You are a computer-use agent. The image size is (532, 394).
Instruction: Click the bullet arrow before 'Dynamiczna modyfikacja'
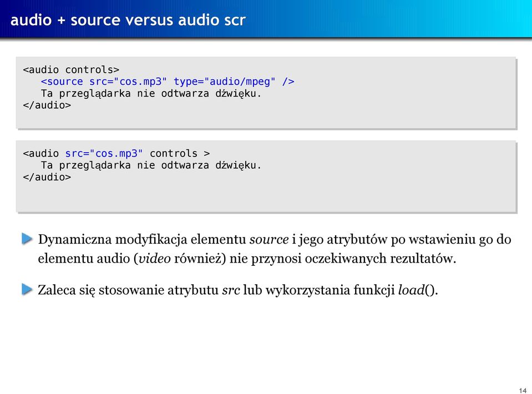27,239
